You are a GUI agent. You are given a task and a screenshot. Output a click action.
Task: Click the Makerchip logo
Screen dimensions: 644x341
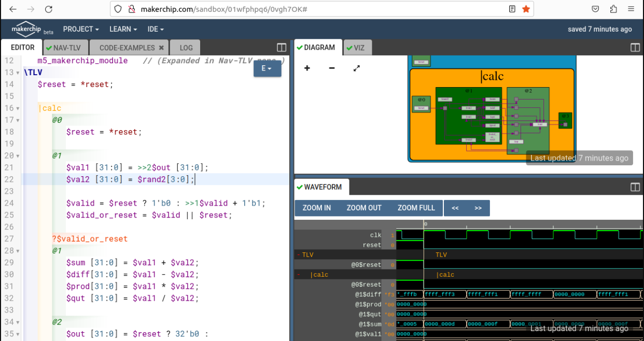pyautogui.click(x=26, y=29)
